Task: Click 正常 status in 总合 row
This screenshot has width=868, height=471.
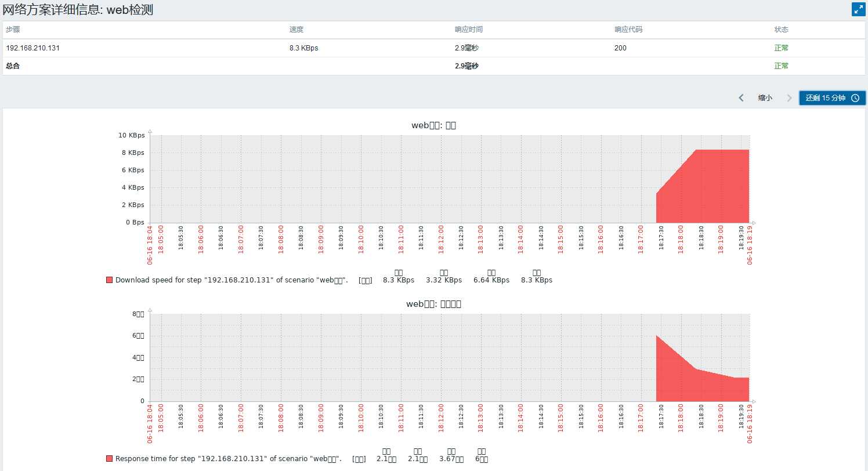Action: pyautogui.click(x=782, y=66)
